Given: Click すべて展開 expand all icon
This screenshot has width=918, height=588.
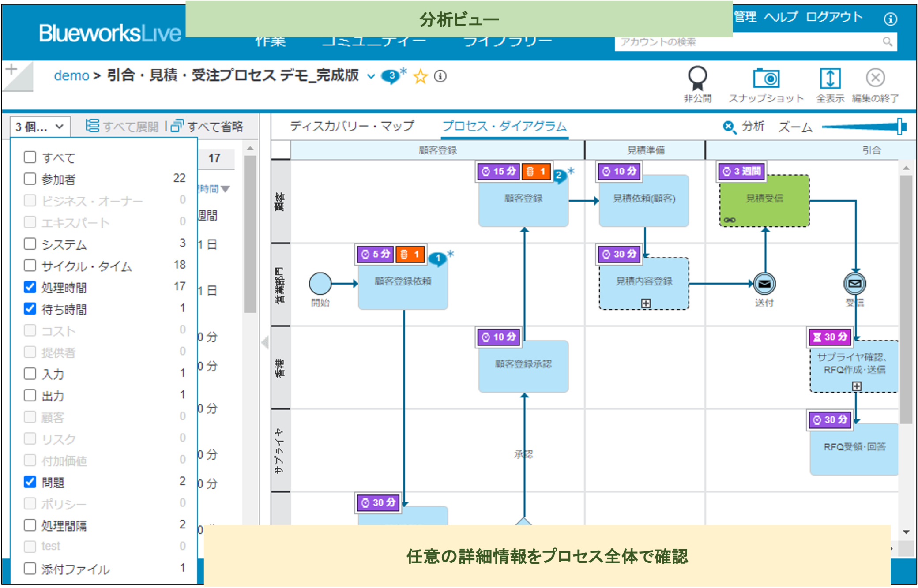Looking at the screenshot, I should click(x=92, y=126).
